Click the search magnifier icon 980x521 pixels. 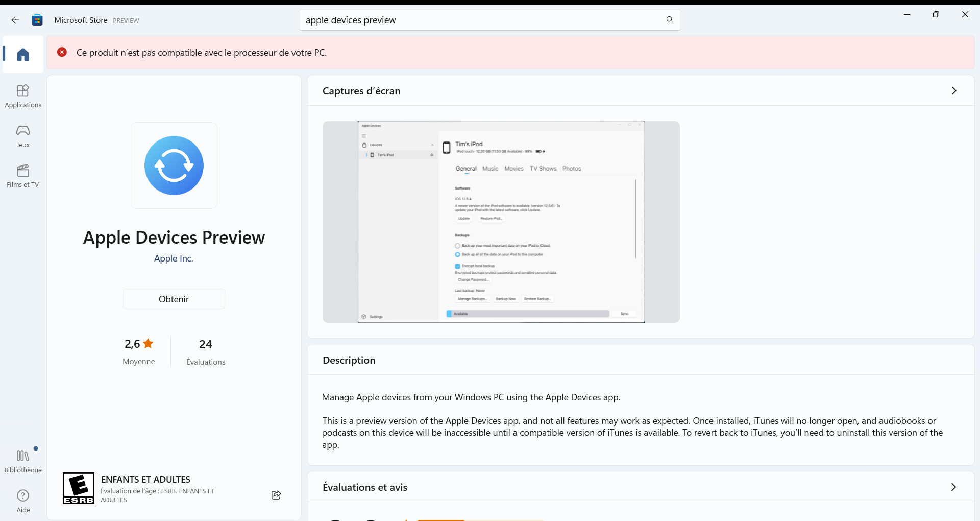pos(670,20)
